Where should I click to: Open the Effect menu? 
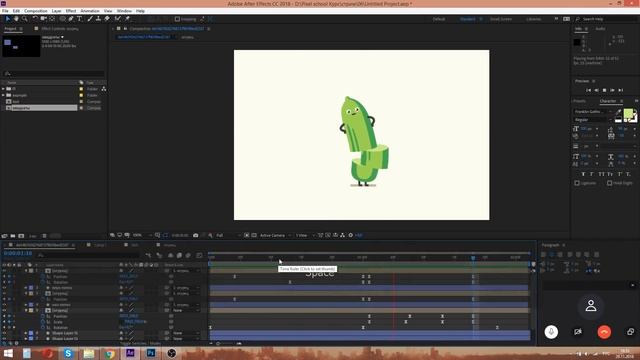[x=71, y=11]
